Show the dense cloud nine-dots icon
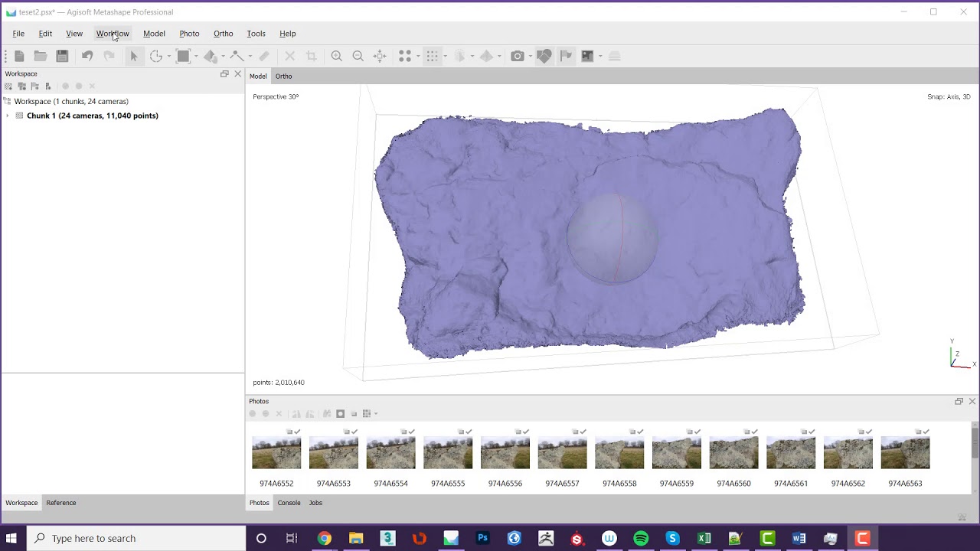Viewport: 980px width, 551px height. 433,56
